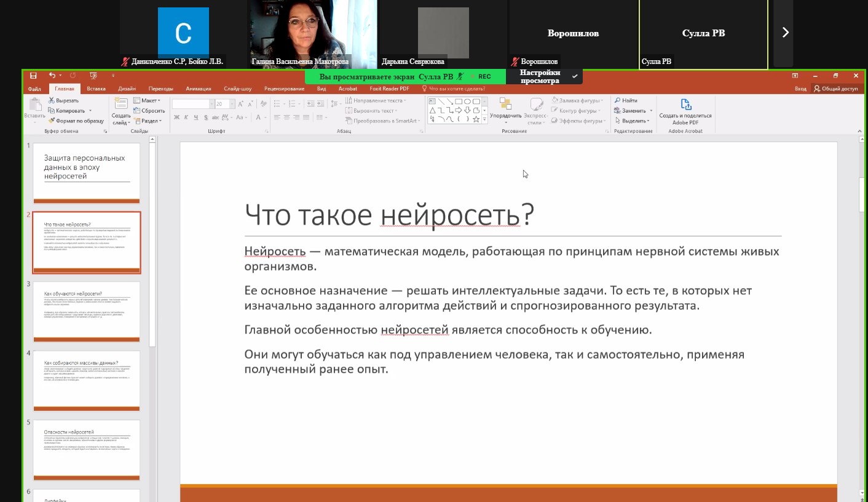Image resolution: width=868 pixels, height=502 pixels.
Task: Align text to the left
Action: click(277, 118)
